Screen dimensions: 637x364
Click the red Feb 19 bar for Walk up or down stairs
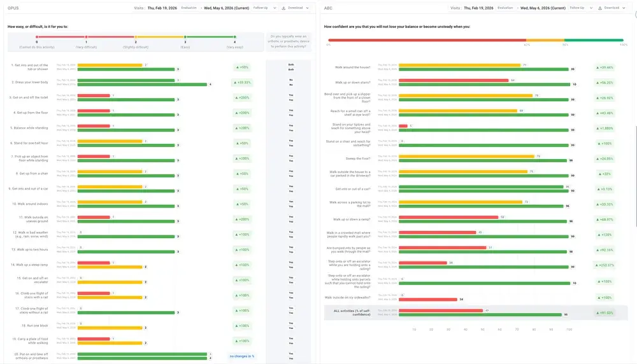454,80
